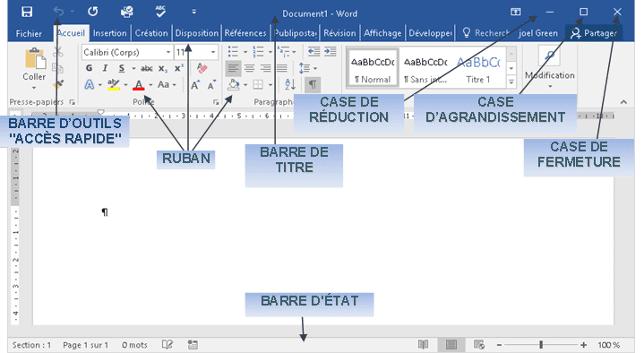Click the zoom slider handle in status bar
This screenshot has height=353, width=644.
(541, 345)
